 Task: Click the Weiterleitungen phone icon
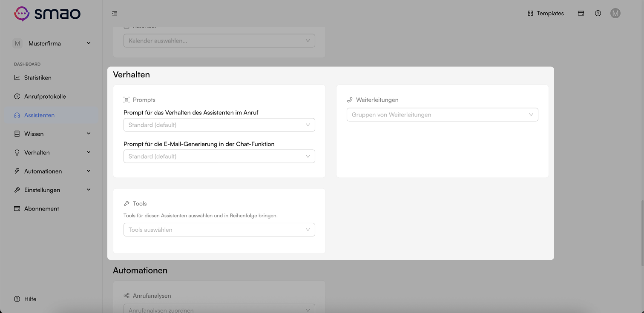350,100
